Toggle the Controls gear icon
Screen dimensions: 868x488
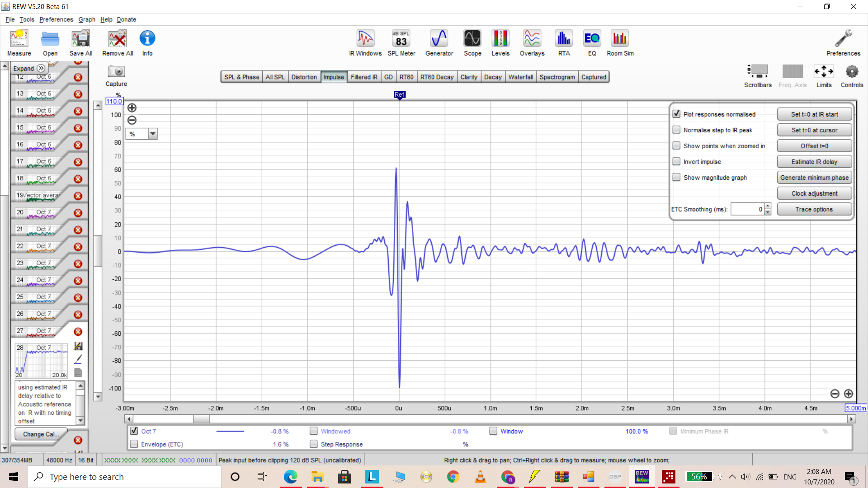(x=852, y=75)
